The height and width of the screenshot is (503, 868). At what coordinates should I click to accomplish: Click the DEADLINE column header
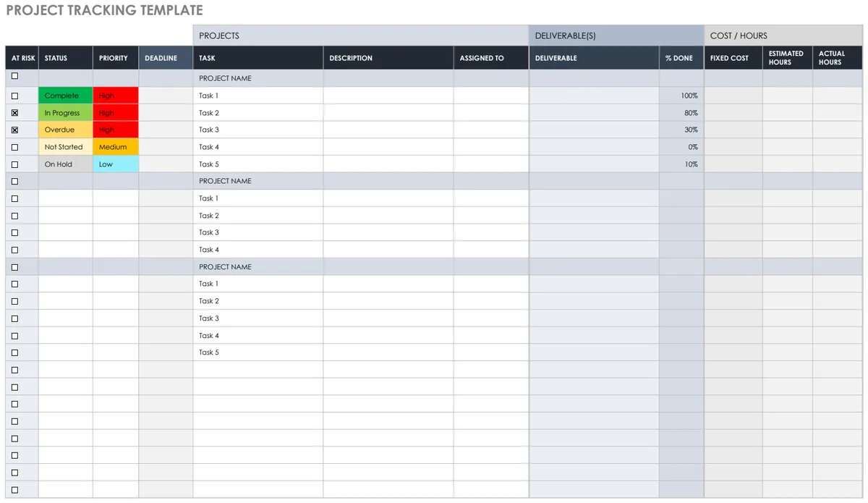click(166, 58)
